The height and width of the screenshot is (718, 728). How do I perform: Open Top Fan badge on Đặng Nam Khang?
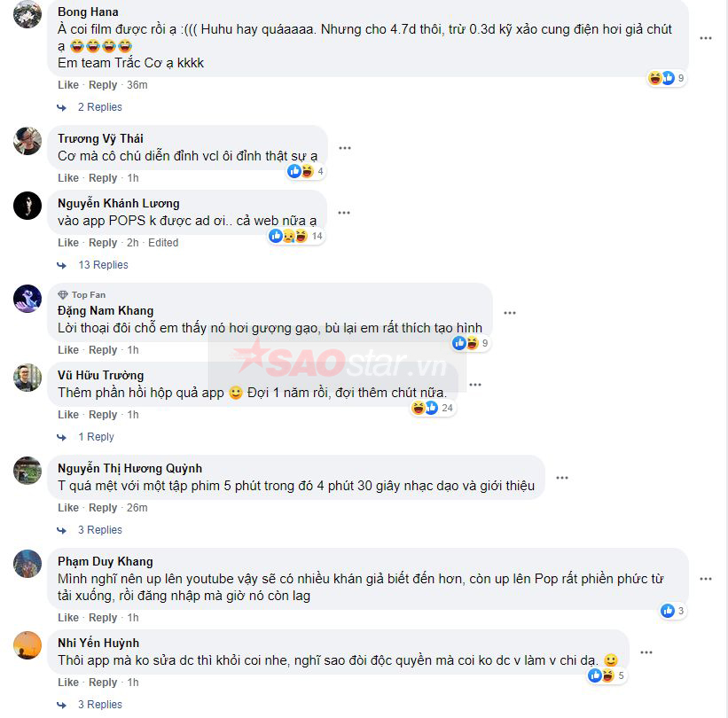82,294
